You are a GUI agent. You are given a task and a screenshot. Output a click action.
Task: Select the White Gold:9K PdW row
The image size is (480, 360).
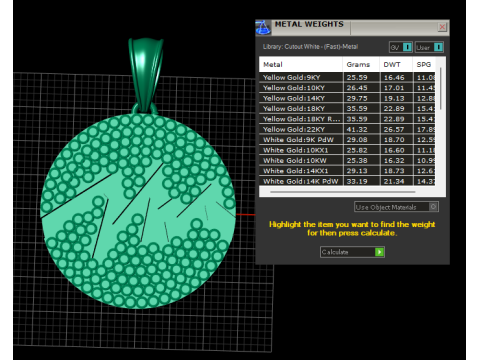click(347, 140)
